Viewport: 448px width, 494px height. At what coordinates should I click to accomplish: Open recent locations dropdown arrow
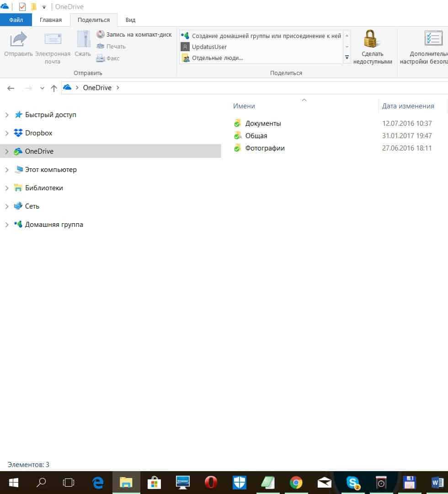click(x=42, y=88)
